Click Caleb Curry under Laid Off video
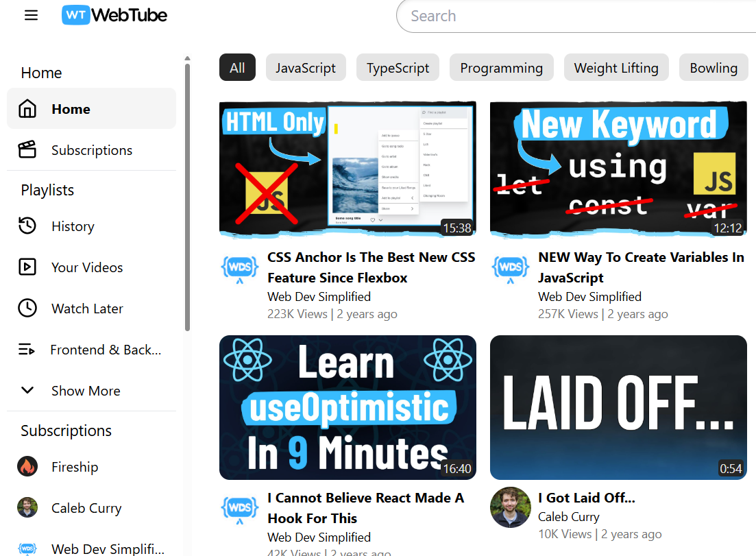 pyautogui.click(x=569, y=517)
